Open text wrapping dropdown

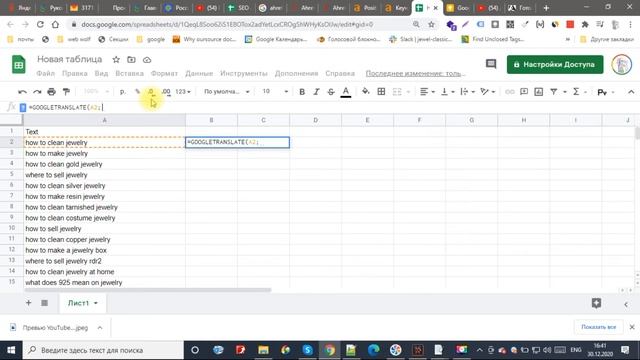pos(467,92)
